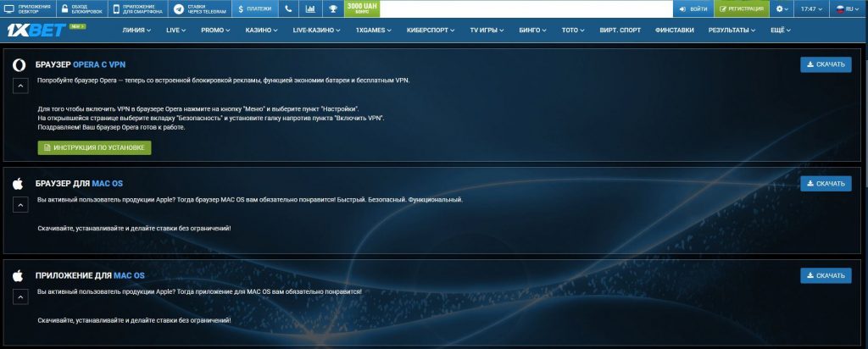Open the КАЗИНО menu

point(264,30)
